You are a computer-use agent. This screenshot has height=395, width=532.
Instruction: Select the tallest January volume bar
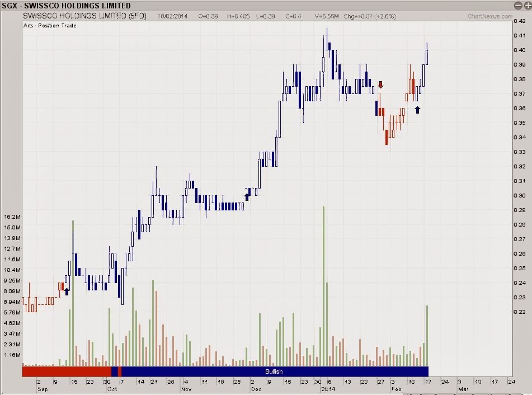324,286
